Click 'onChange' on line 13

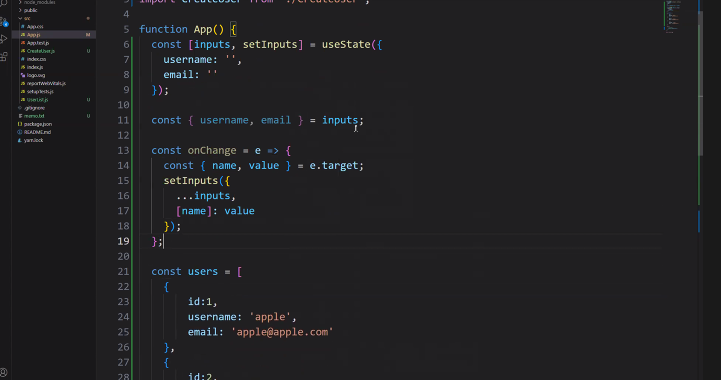pyautogui.click(x=212, y=150)
